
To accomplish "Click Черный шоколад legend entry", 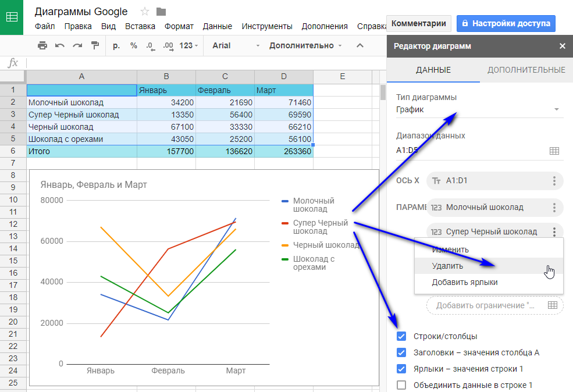I will [321, 245].
